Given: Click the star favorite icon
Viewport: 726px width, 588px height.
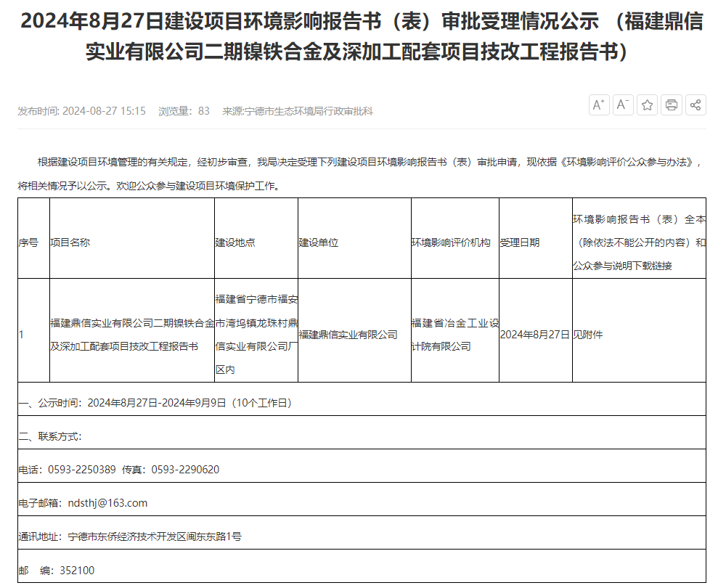Looking at the screenshot, I should pos(648,105).
